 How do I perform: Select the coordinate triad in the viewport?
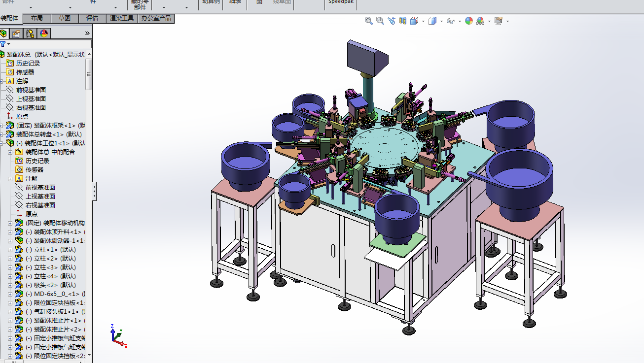click(x=119, y=335)
